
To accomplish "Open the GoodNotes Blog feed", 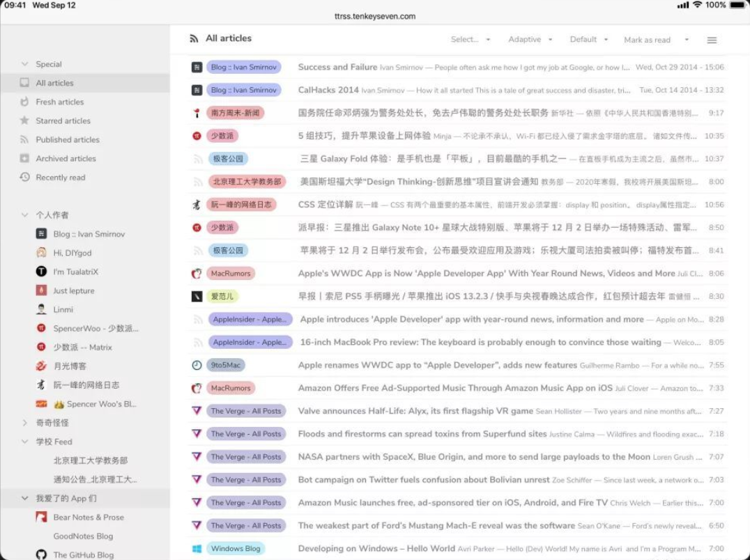I will tap(83, 536).
